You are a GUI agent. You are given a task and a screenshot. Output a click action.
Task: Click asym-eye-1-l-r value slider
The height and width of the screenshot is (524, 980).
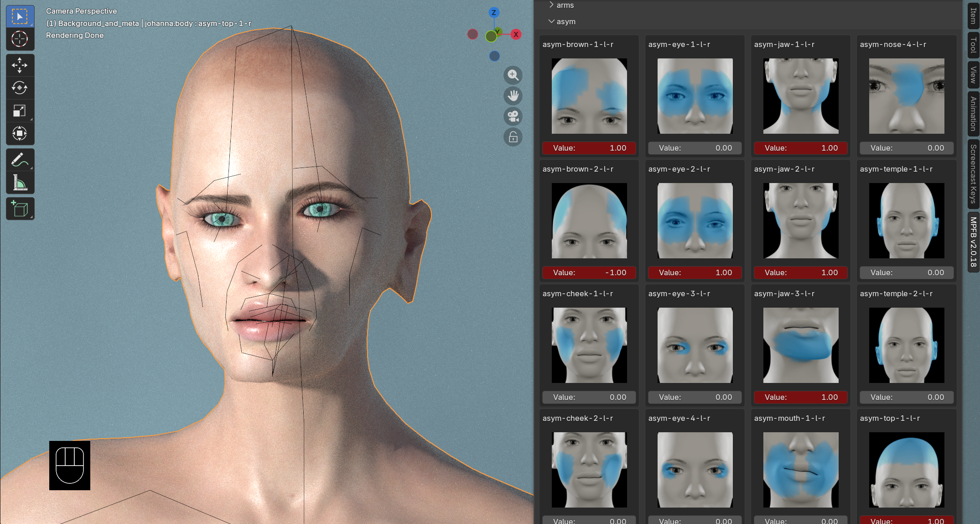tap(695, 148)
